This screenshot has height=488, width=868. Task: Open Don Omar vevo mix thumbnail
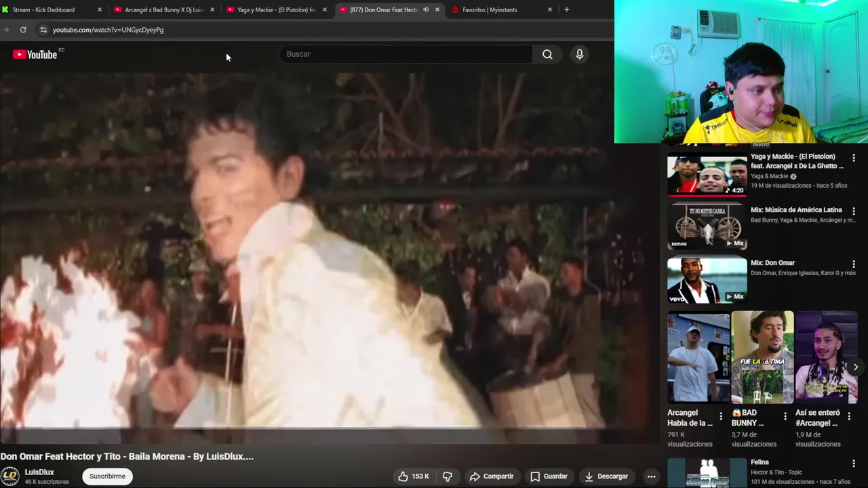tap(707, 281)
